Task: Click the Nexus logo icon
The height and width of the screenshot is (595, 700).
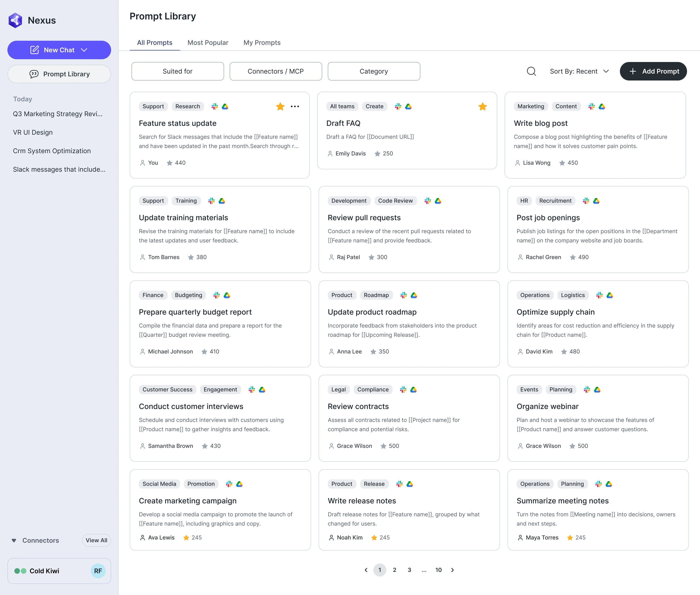Action: (x=15, y=20)
